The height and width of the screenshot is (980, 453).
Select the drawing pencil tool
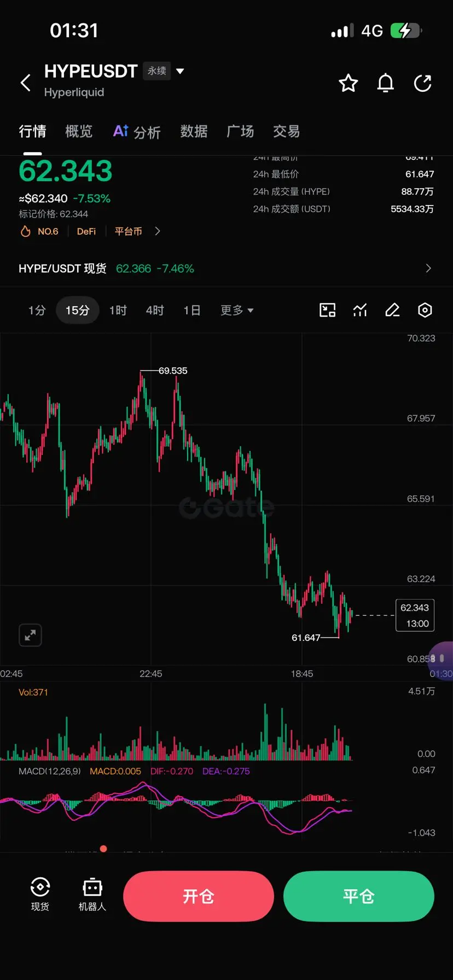392,310
